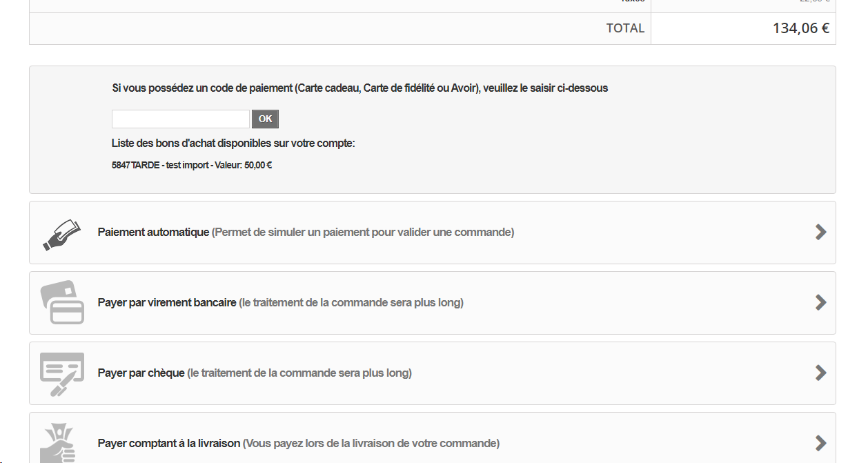Choose Payer comptant à la livraison text

pos(169,444)
